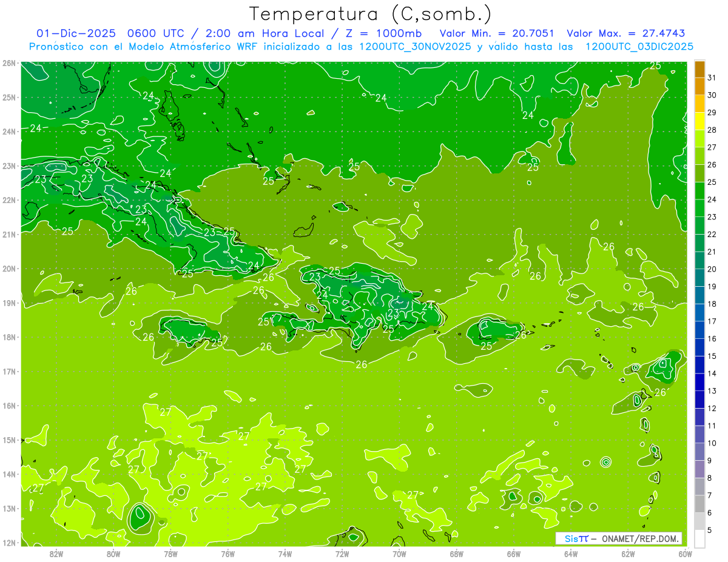Screen dimensions: 728x562
Task: Click the "25N" latitude axis label
Action: coord(8,98)
